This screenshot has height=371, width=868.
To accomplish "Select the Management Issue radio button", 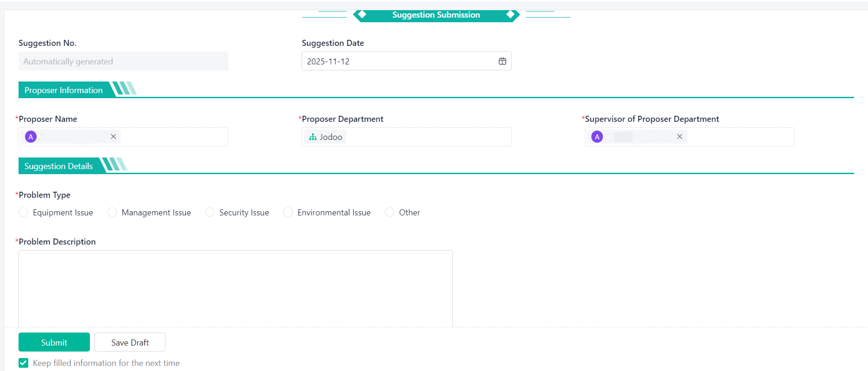I will click(x=112, y=212).
